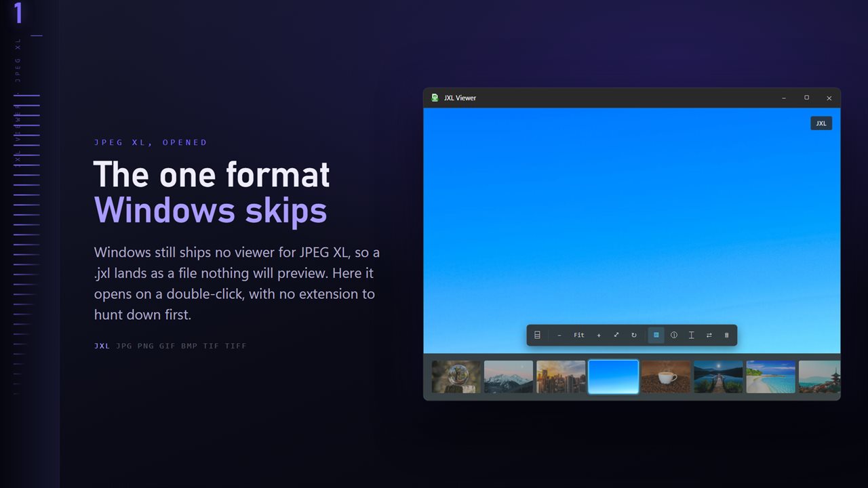
Task: Zoom out with the minus toolbar button
Action: [x=559, y=335]
